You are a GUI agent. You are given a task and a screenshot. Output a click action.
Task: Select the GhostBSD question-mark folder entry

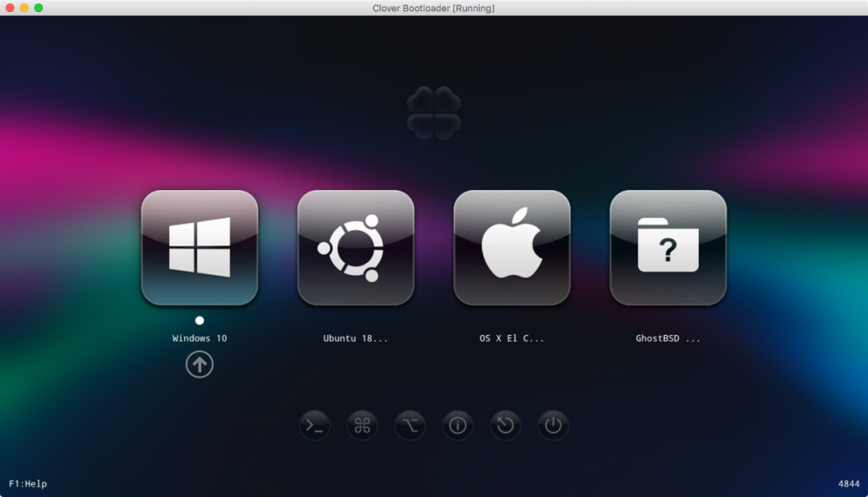click(x=667, y=247)
